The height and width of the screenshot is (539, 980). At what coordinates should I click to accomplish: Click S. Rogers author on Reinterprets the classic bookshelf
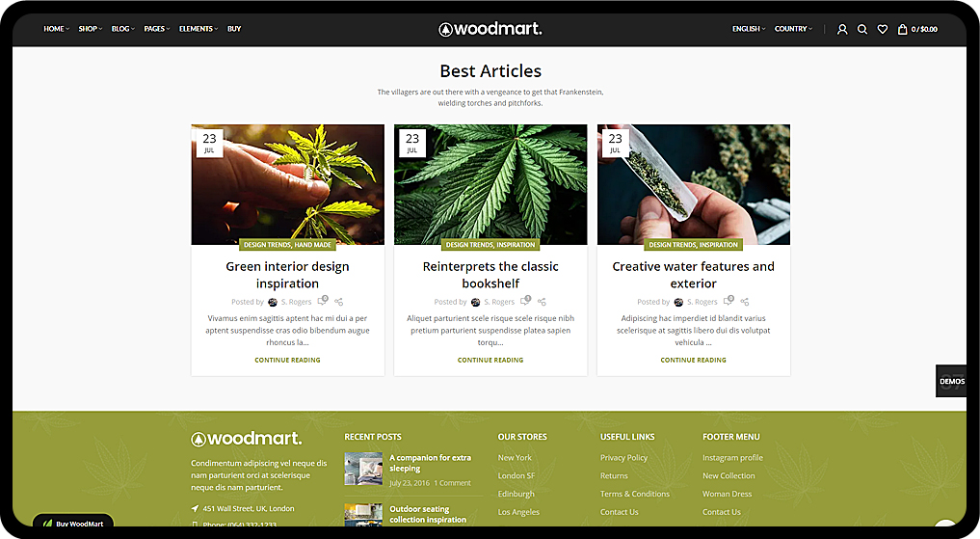pyautogui.click(x=499, y=302)
